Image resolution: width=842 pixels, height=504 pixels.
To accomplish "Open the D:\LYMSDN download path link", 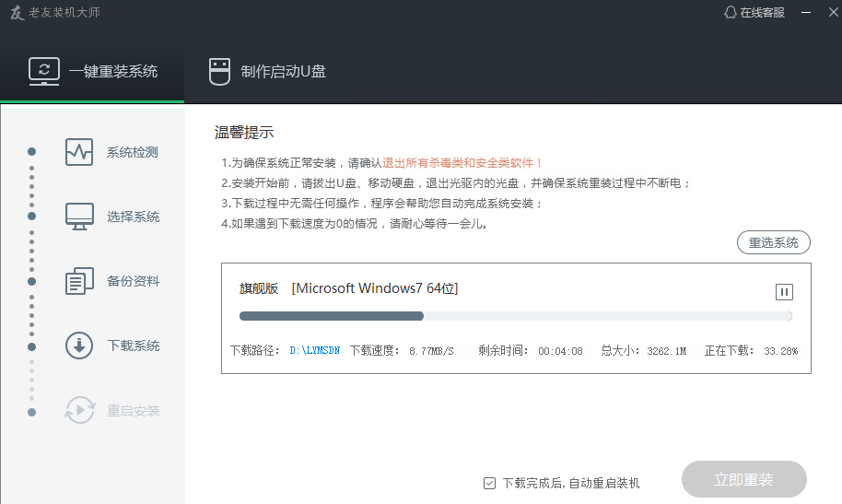I will [315, 350].
